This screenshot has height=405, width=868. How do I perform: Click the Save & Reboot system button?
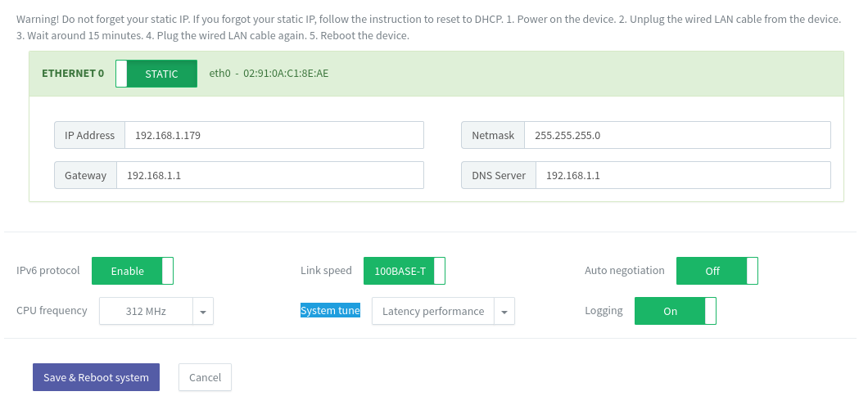tap(97, 377)
